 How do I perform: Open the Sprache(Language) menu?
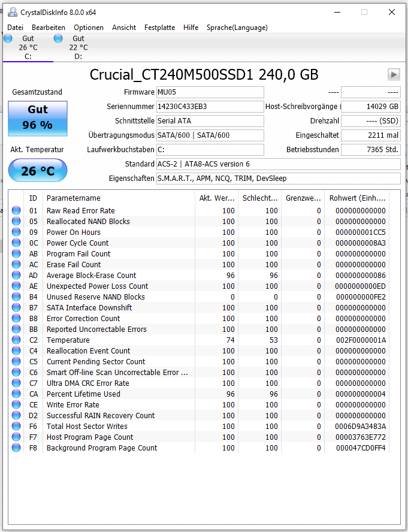tap(237, 28)
